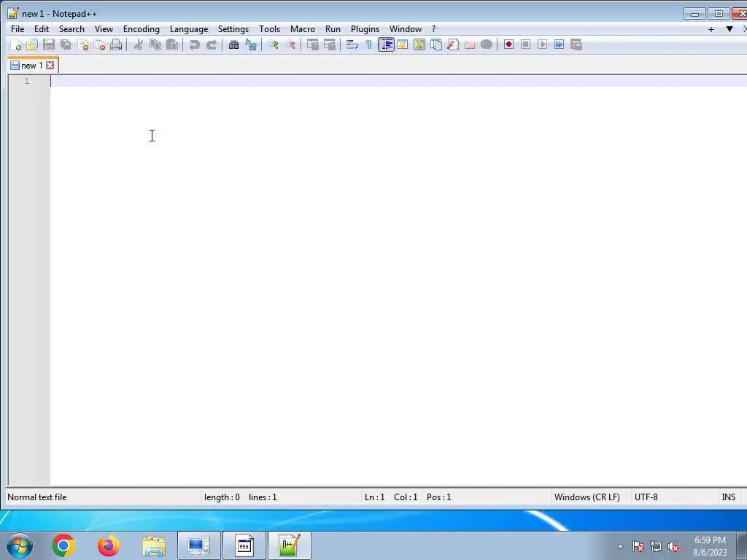
Task: Toggle the Document List panel icon
Action: (436, 44)
